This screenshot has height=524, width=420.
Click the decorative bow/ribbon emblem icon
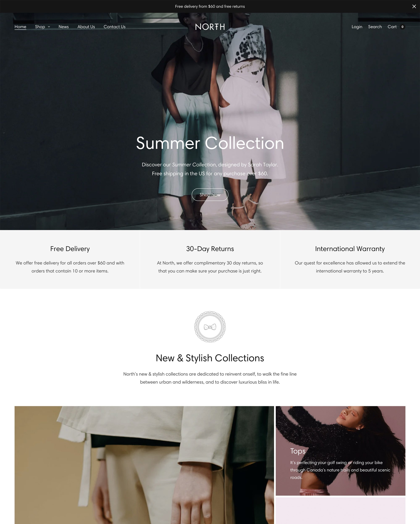pos(210,326)
